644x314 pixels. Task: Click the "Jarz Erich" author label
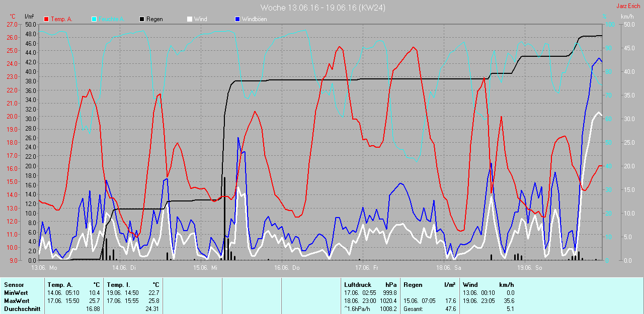click(628, 6)
